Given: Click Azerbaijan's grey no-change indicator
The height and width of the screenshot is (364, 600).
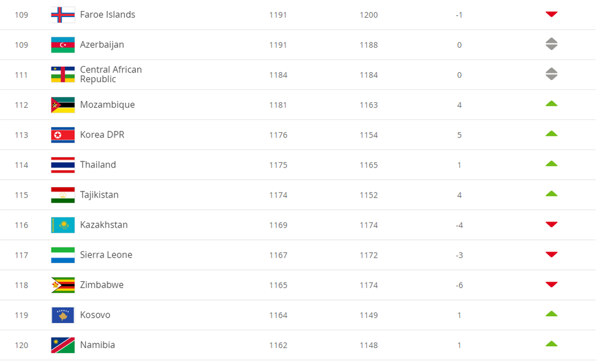Looking at the screenshot, I should point(551,44).
